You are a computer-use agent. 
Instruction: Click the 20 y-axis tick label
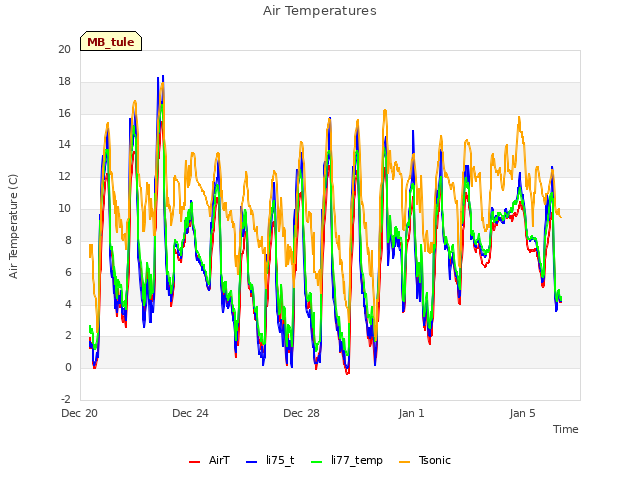click(64, 49)
